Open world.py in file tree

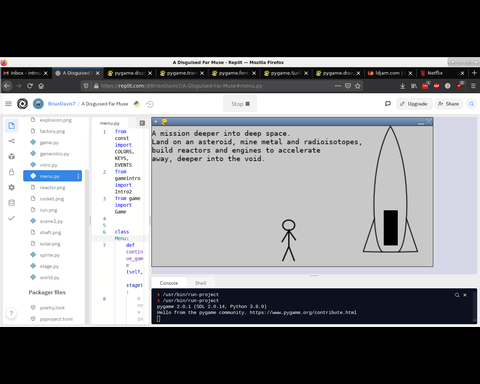pos(53,277)
